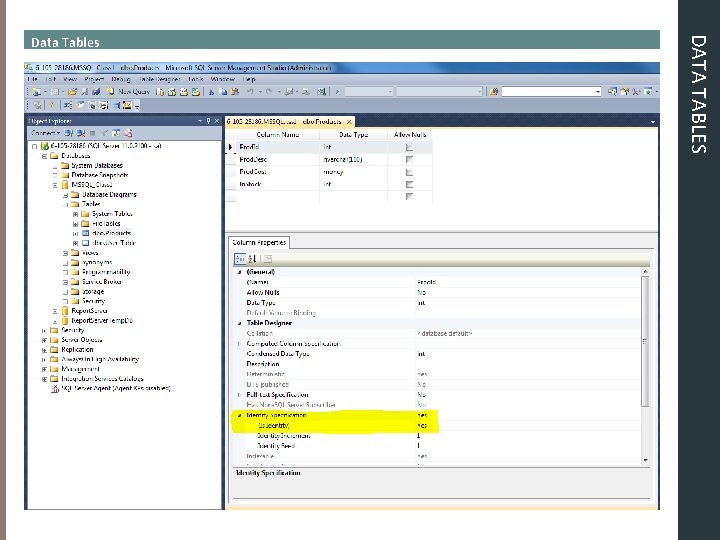Click the Connect Object Explorer icon
Image resolution: width=720 pixels, height=540 pixels.
click(x=68, y=133)
